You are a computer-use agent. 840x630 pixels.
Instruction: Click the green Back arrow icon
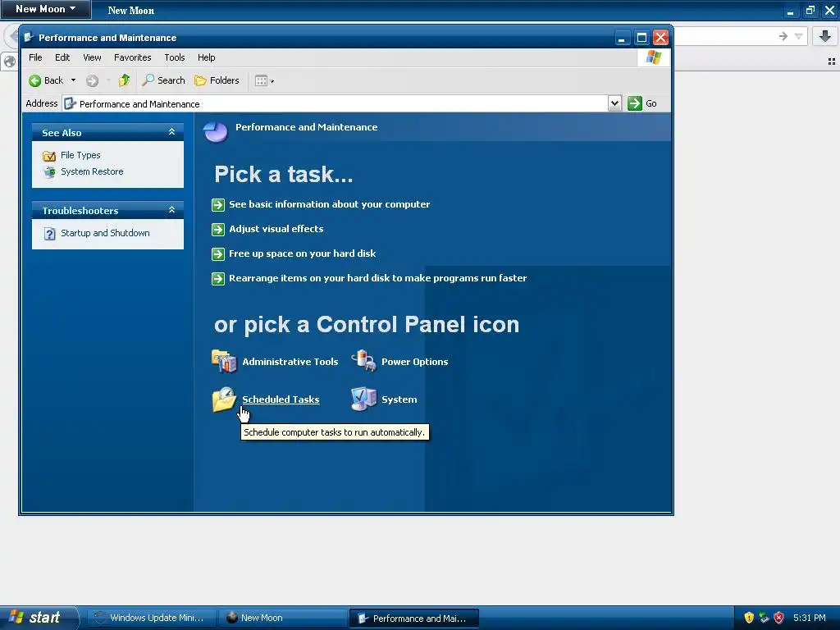point(34,81)
